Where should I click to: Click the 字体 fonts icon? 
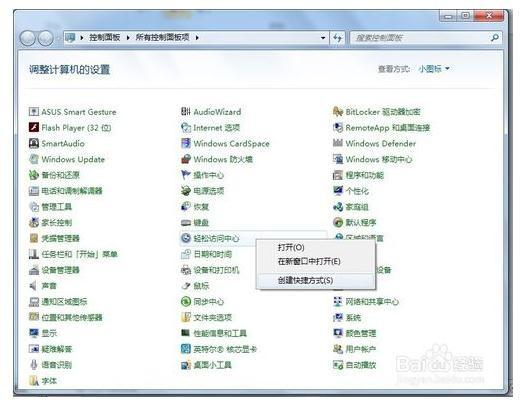[34, 380]
